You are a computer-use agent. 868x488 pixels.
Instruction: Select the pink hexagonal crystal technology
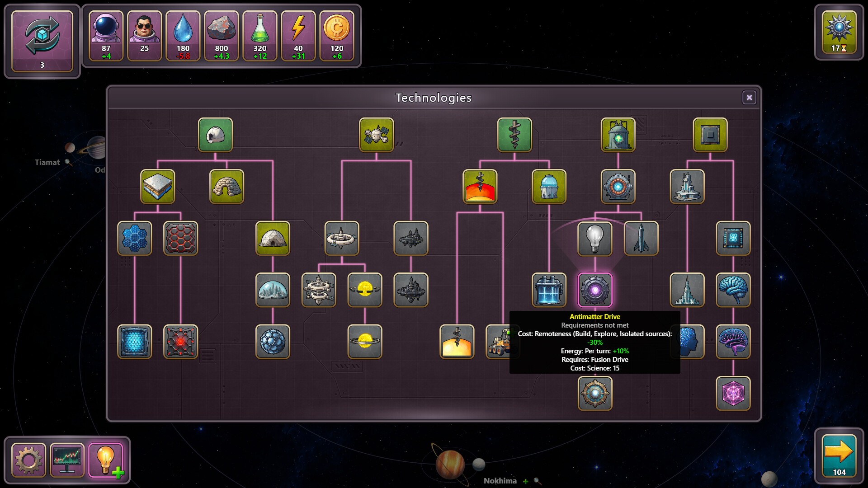[x=733, y=394]
